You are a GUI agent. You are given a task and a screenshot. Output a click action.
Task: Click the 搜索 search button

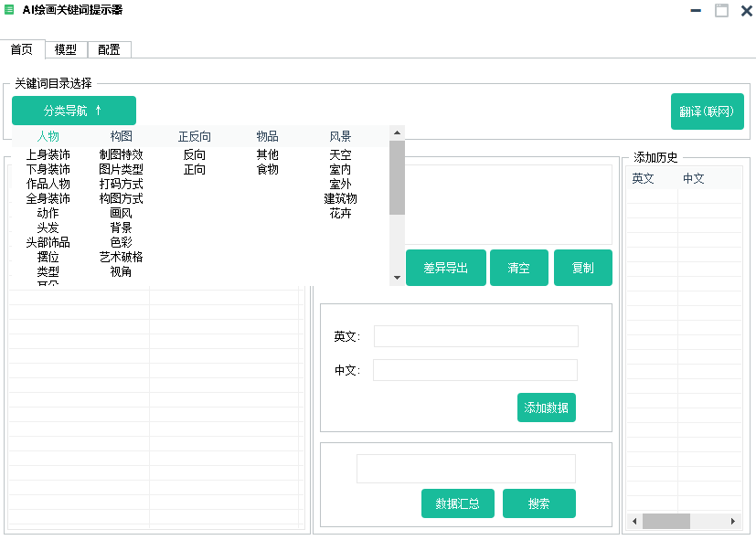tap(538, 503)
